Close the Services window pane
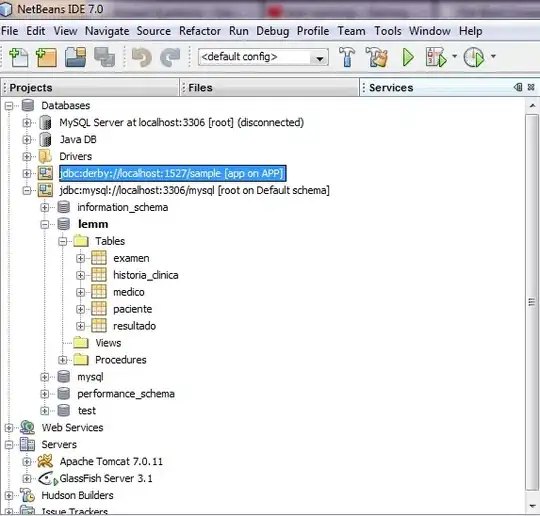This screenshot has width=540, height=516. pyautogui.click(x=531, y=87)
